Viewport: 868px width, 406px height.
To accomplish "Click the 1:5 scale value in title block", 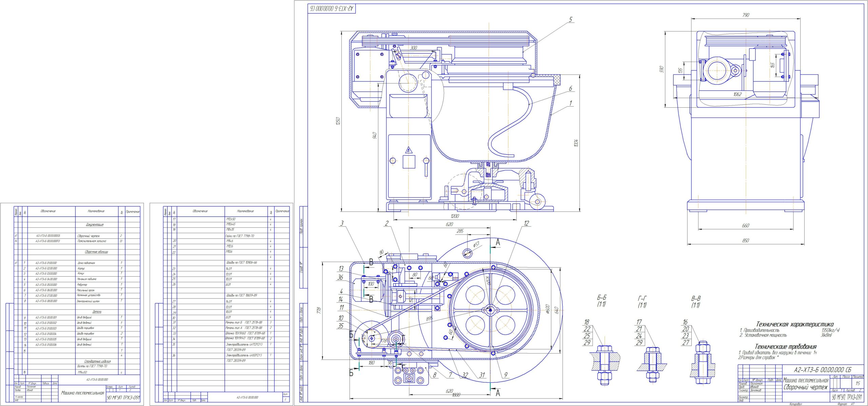I will click(x=857, y=383).
